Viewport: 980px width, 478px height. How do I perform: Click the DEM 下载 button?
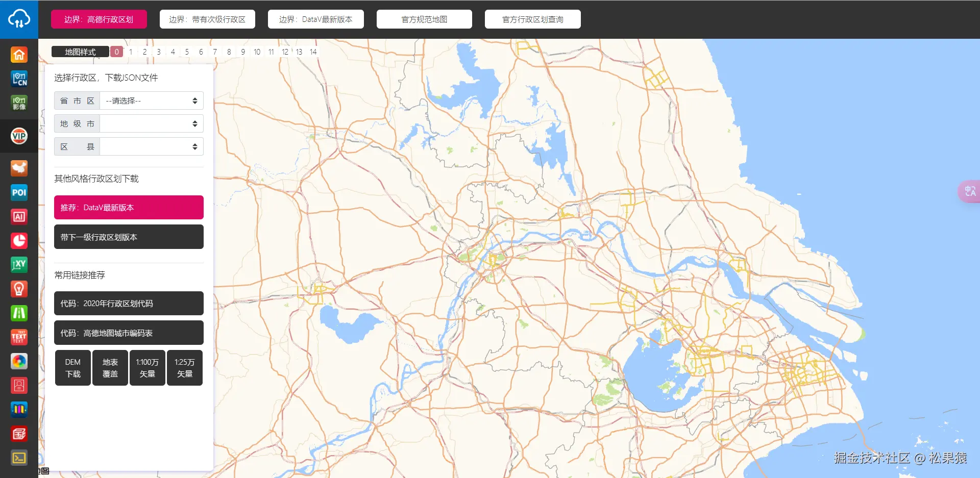tap(73, 368)
